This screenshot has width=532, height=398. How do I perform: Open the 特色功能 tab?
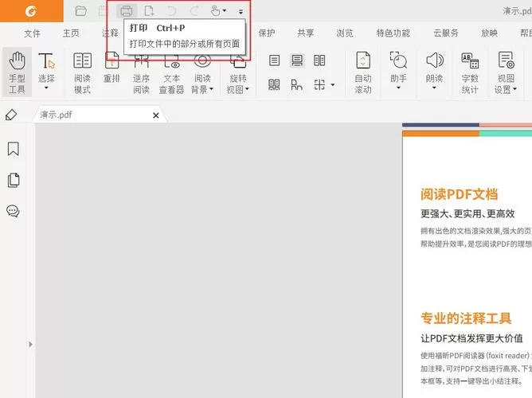click(x=393, y=33)
